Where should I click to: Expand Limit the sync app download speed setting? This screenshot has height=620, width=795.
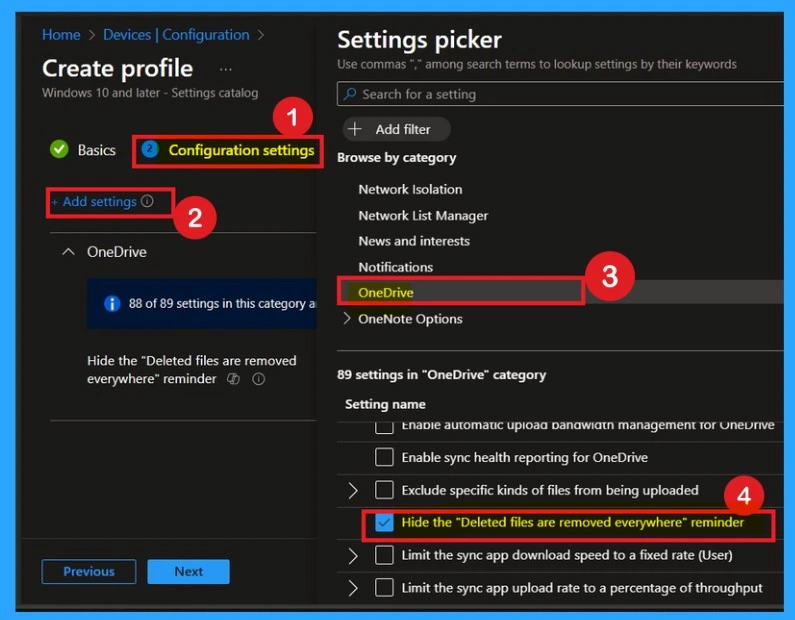point(352,555)
